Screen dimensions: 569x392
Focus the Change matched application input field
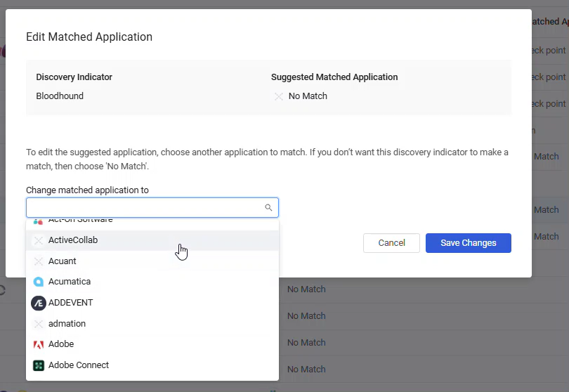tap(152, 208)
